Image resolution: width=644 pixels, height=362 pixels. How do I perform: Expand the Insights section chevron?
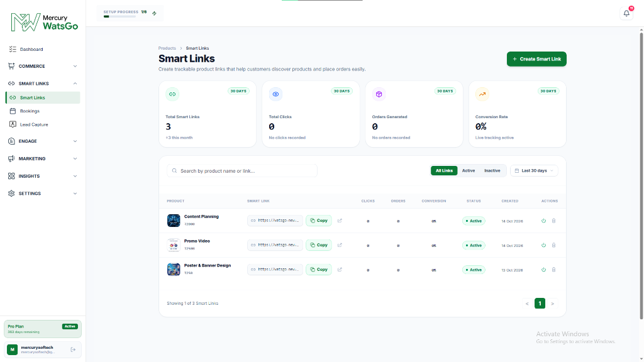click(x=75, y=176)
